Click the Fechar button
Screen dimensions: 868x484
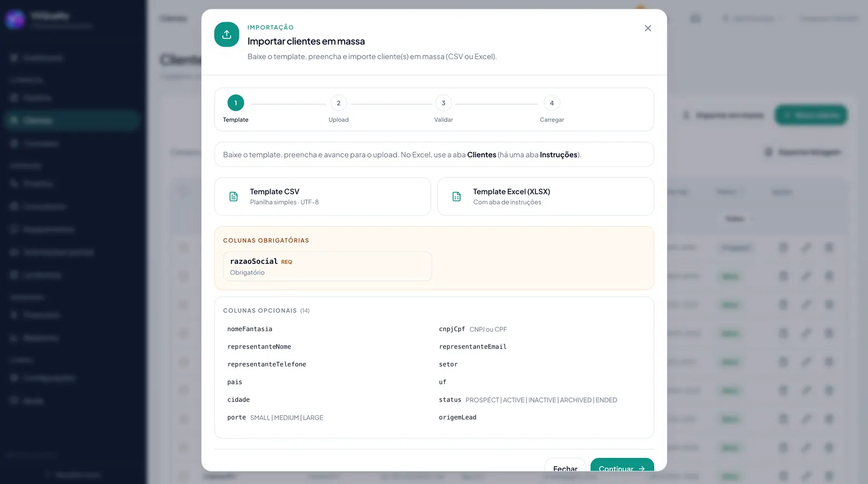[x=565, y=465]
